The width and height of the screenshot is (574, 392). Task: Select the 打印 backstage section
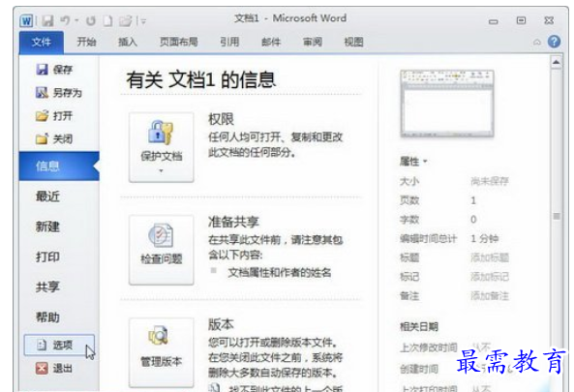[47, 256]
